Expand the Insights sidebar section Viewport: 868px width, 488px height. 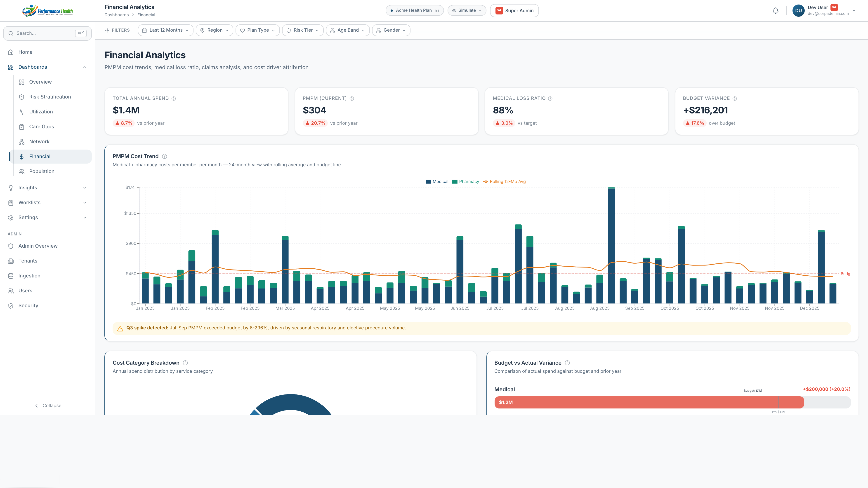[x=47, y=188]
